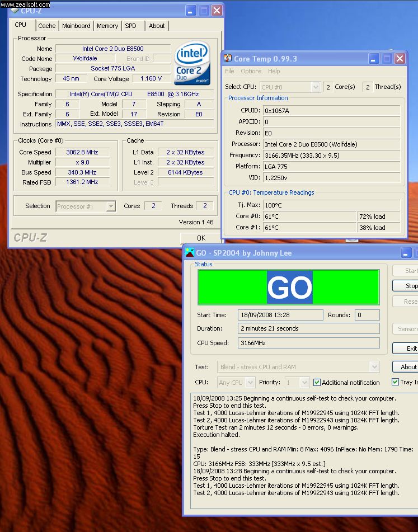The height and width of the screenshot is (532, 418).
Task: Click the CPU Speed field showing 3166MHz
Action: [x=308, y=343]
